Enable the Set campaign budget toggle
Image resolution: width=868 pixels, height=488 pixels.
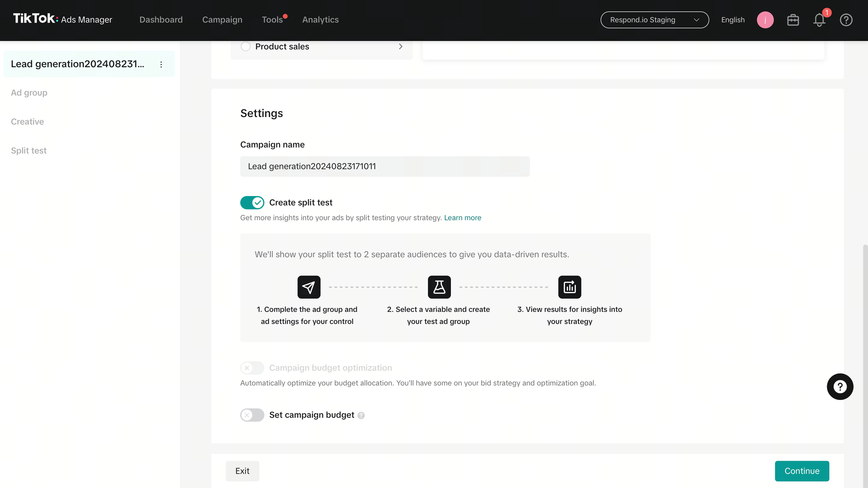[252, 415]
